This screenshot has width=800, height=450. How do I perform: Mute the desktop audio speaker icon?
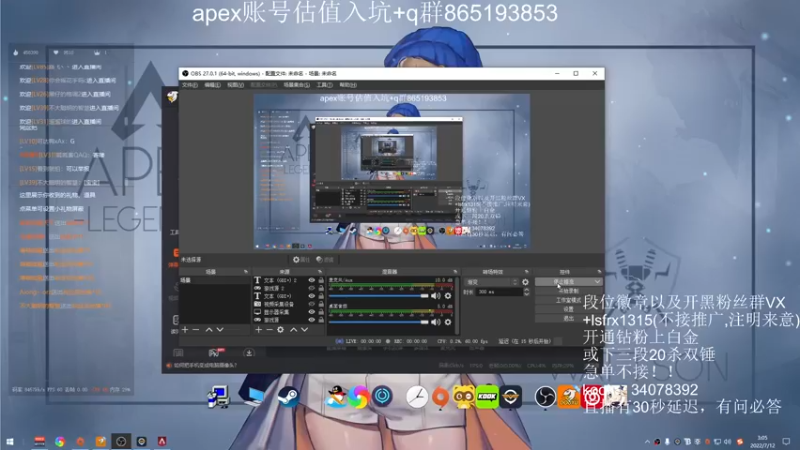pyautogui.click(x=435, y=322)
